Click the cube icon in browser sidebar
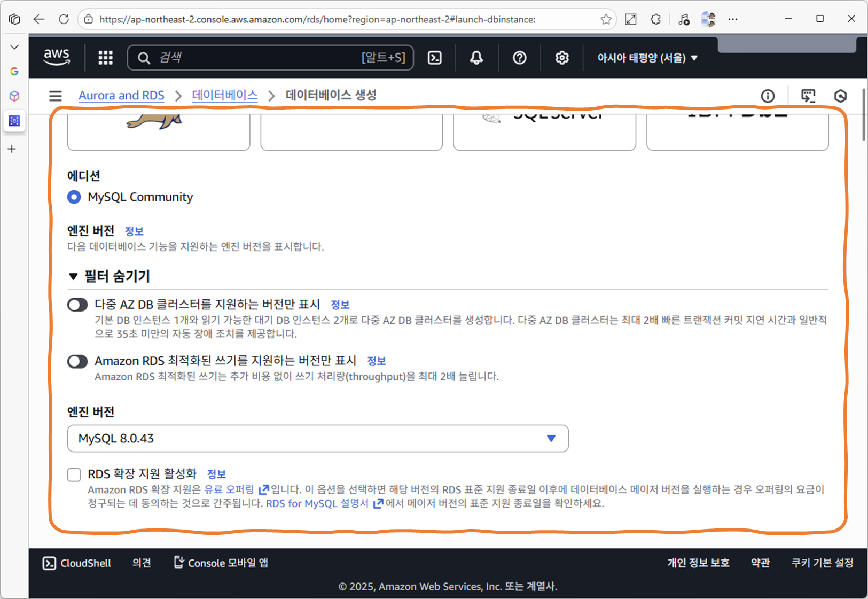The width and height of the screenshot is (868, 599). tap(14, 96)
